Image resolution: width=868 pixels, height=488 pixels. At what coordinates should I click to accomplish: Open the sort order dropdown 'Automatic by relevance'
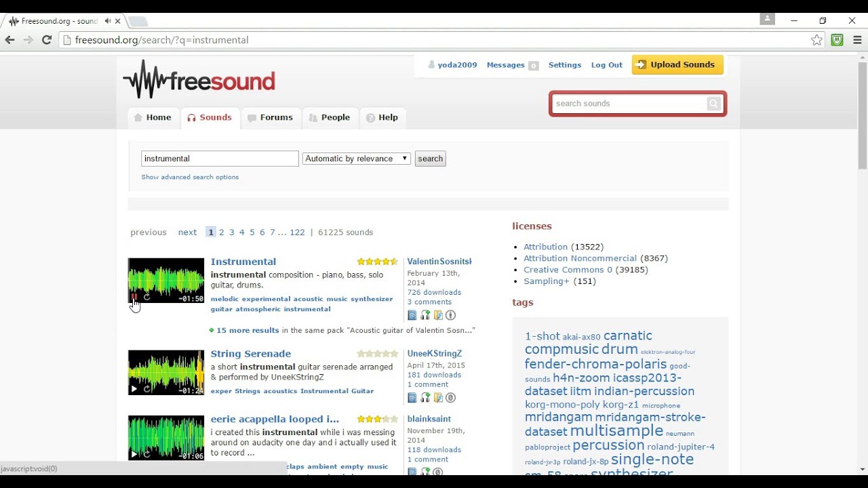[356, 159]
